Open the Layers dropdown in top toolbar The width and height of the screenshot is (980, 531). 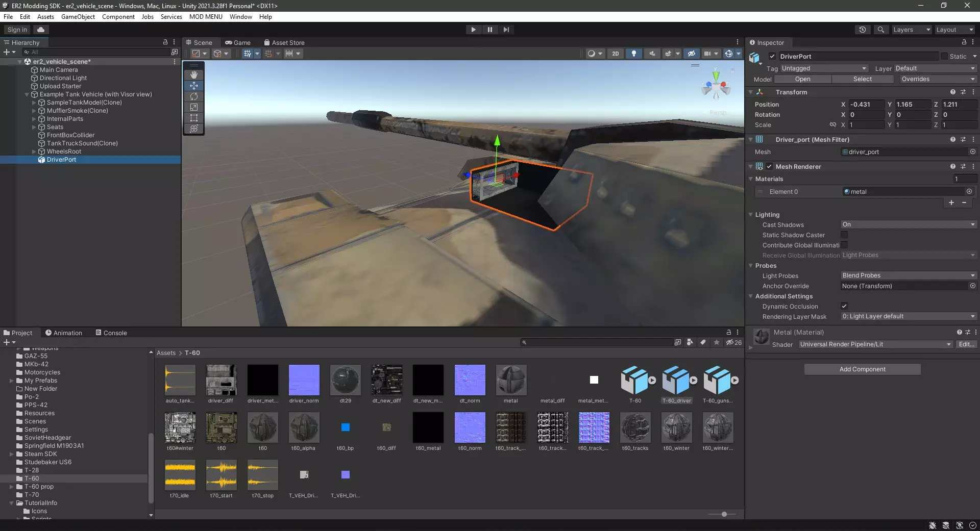(x=911, y=30)
